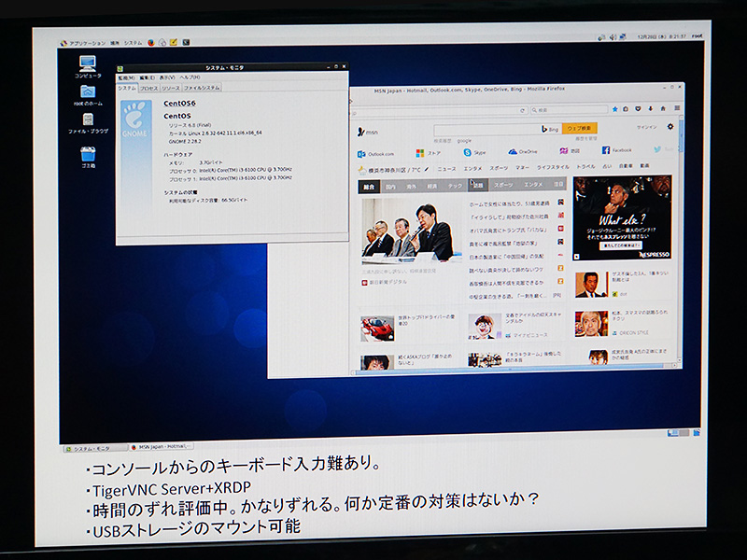Click the Firefox reload button
Viewport: 747px width, 560px height.
522,110
